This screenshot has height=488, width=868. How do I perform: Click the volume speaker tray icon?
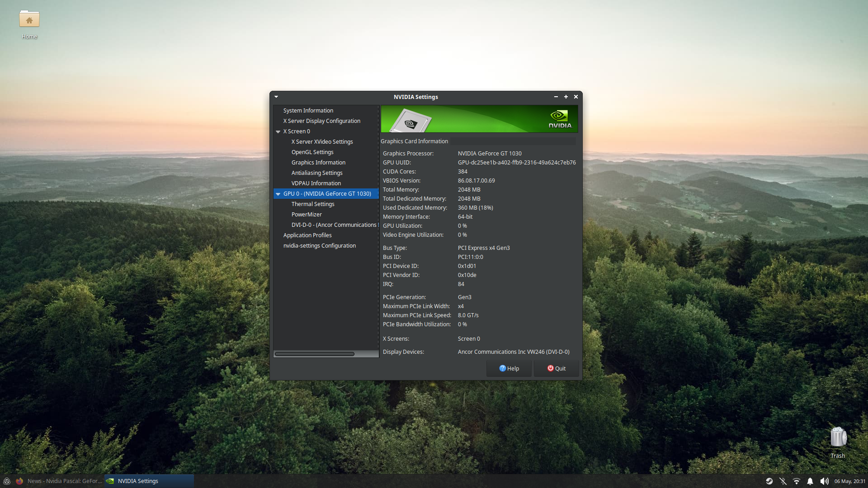pyautogui.click(x=824, y=481)
